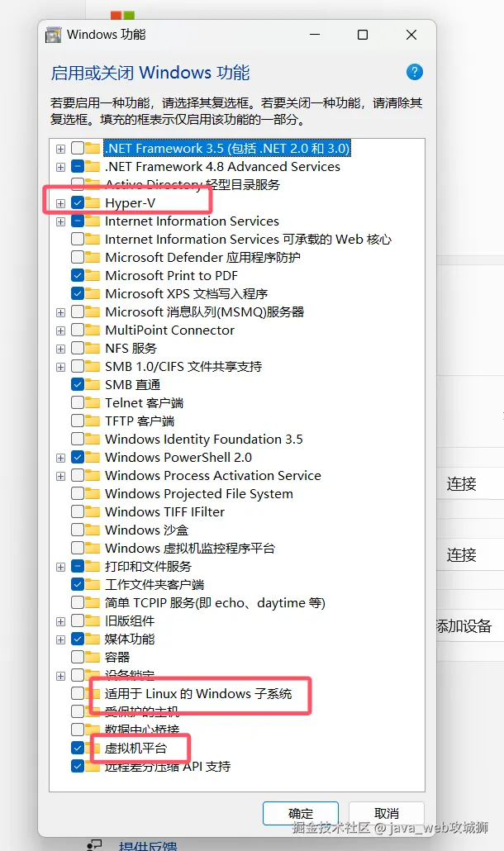The height and width of the screenshot is (851, 504).
Task: Uncheck the 虚拟机平台 checkbox
Action: [x=78, y=748]
